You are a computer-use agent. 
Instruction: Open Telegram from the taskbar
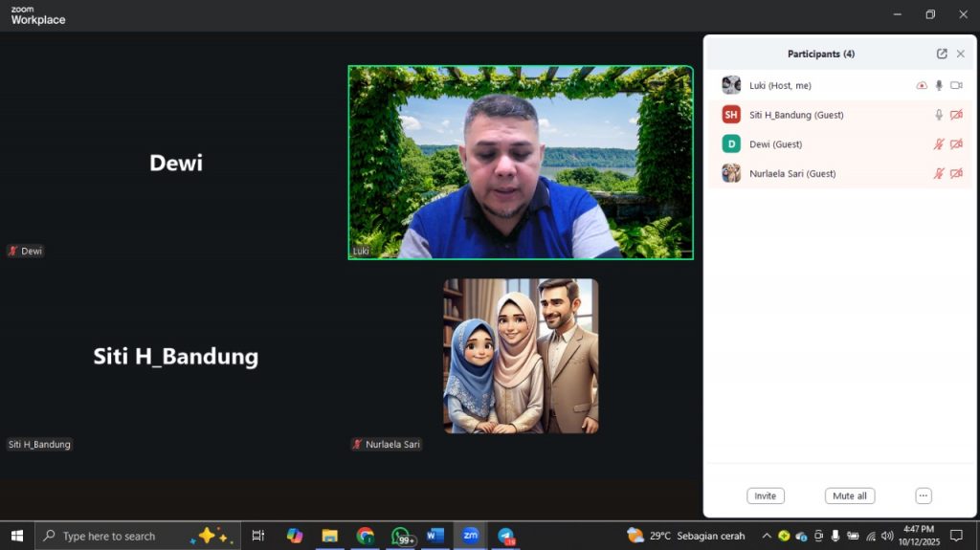tap(505, 536)
